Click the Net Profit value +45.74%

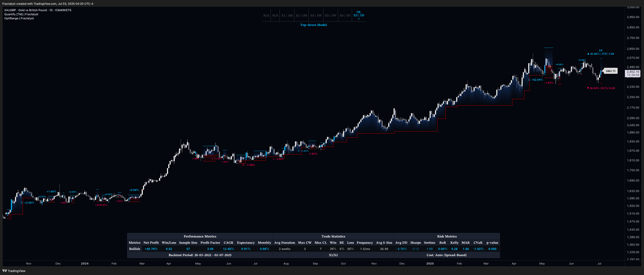click(151, 249)
